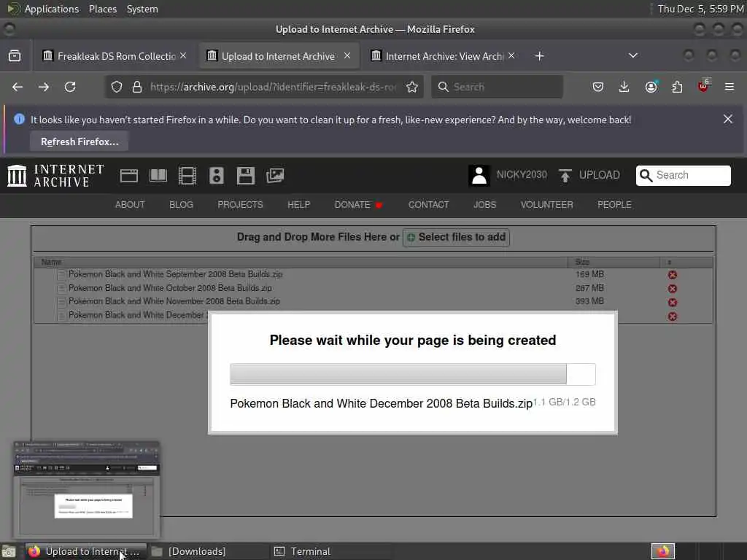Click the Firefox window preview thumbnail

(86, 489)
